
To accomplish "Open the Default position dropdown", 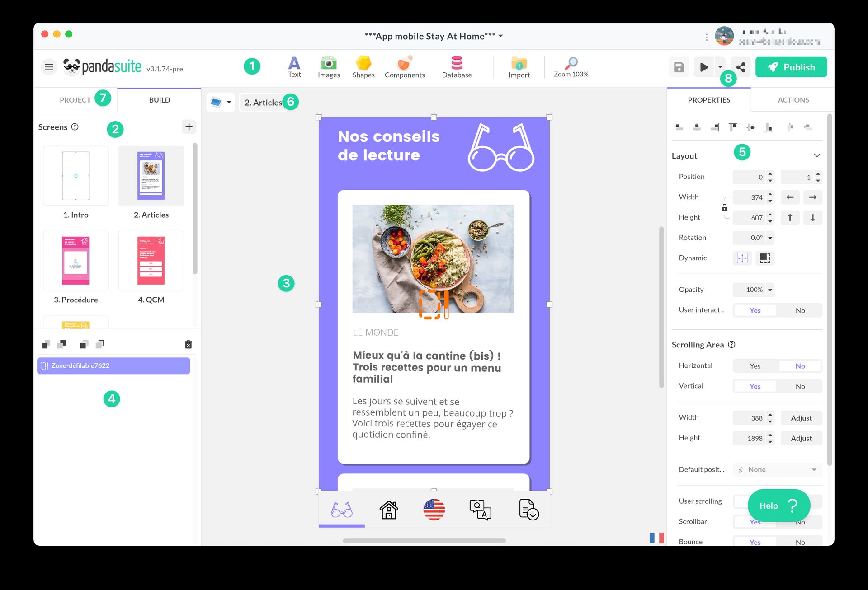I will click(776, 469).
